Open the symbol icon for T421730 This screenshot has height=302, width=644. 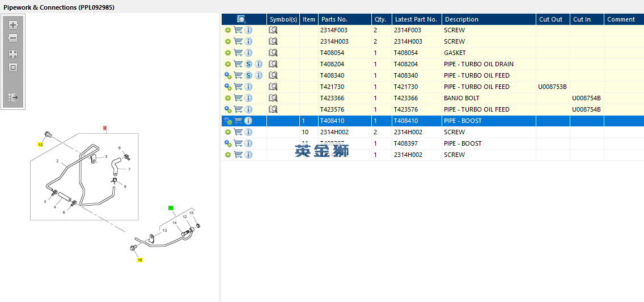click(x=273, y=87)
